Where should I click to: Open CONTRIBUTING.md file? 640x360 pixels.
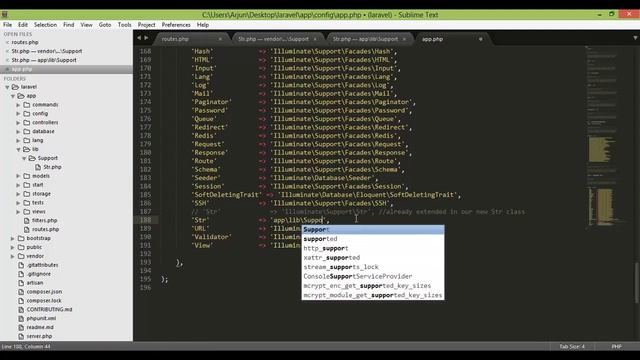49,310
